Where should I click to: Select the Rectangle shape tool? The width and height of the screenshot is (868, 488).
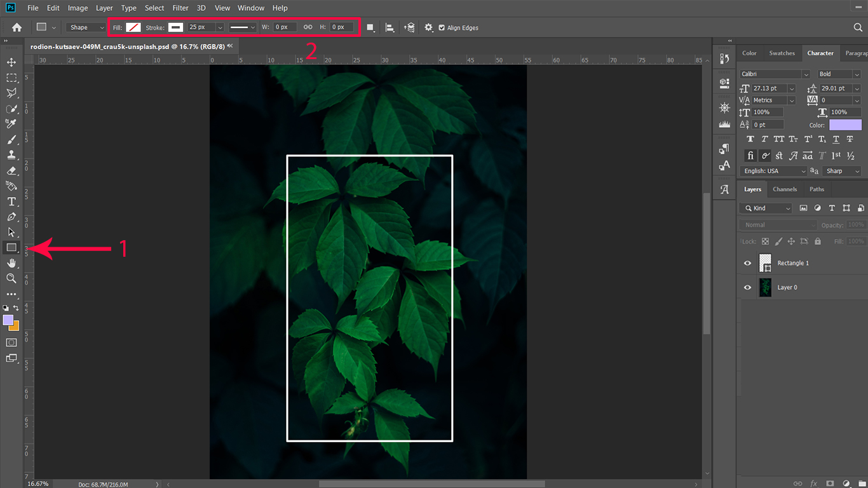pyautogui.click(x=11, y=248)
